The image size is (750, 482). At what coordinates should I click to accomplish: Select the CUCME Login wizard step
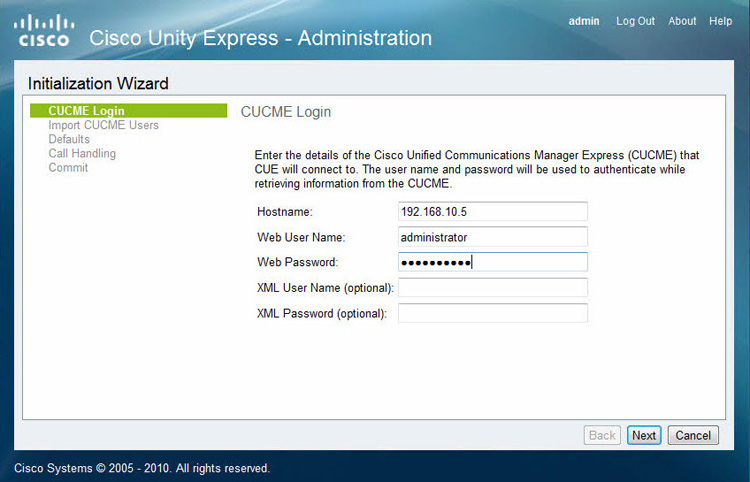128,110
